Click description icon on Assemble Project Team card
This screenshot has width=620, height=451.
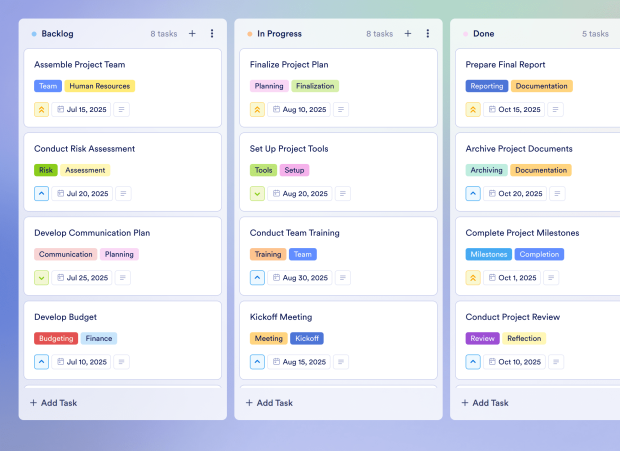tap(121, 109)
